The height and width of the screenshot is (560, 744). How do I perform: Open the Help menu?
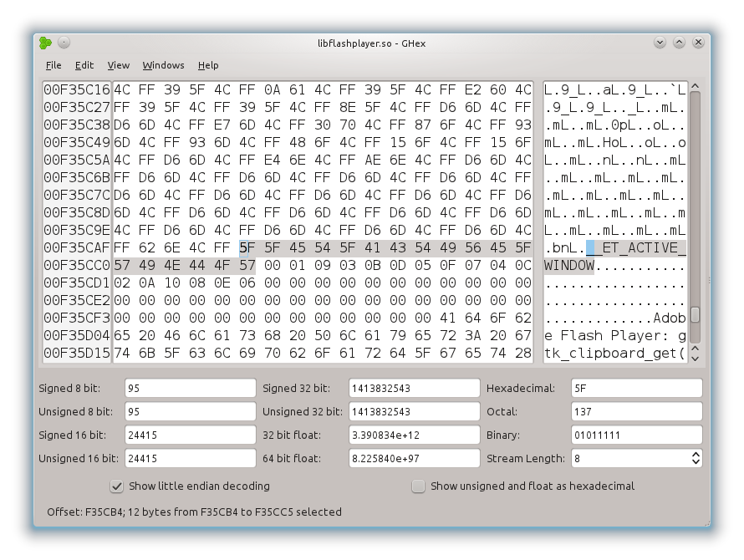click(208, 65)
